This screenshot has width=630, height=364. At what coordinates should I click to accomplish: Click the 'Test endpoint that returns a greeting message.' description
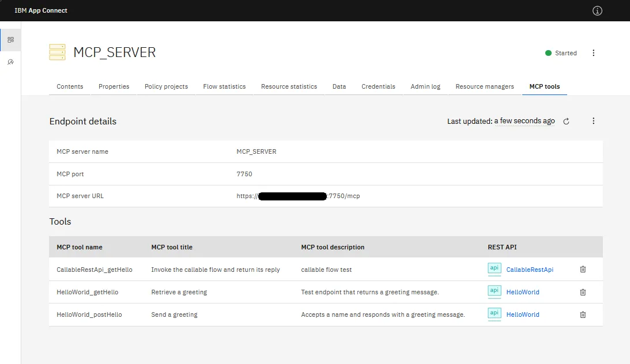point(370,292)
